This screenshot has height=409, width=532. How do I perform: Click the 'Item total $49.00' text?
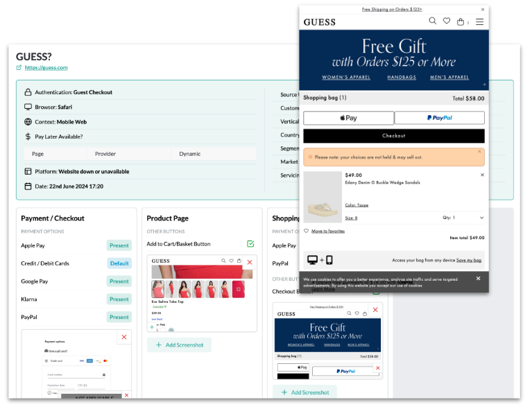click(467, 238)
